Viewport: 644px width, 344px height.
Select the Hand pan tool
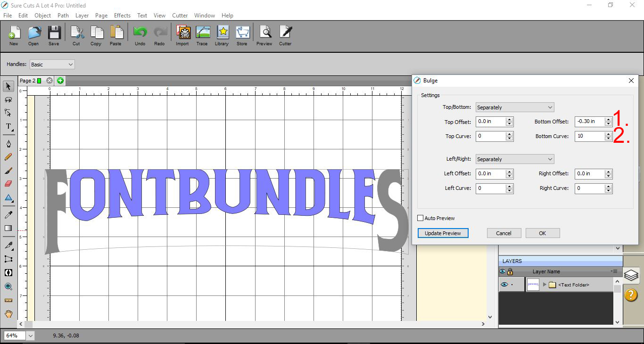[x=8, y=314]
